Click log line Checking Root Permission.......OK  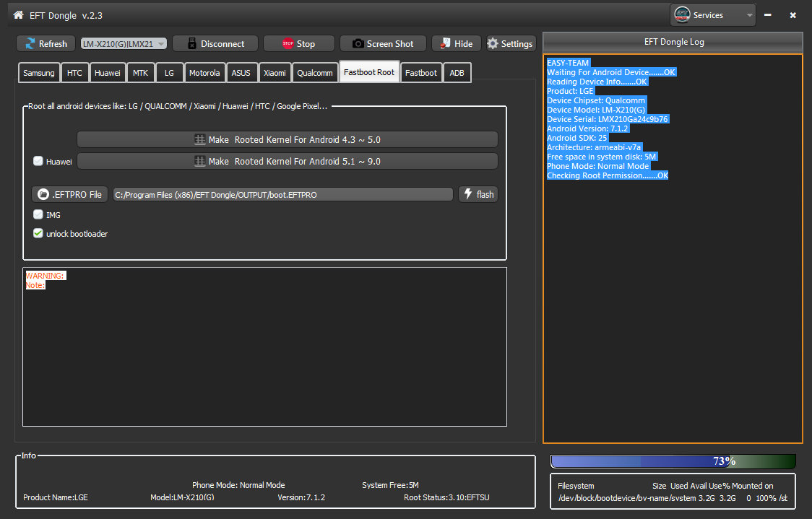point(608,175)
